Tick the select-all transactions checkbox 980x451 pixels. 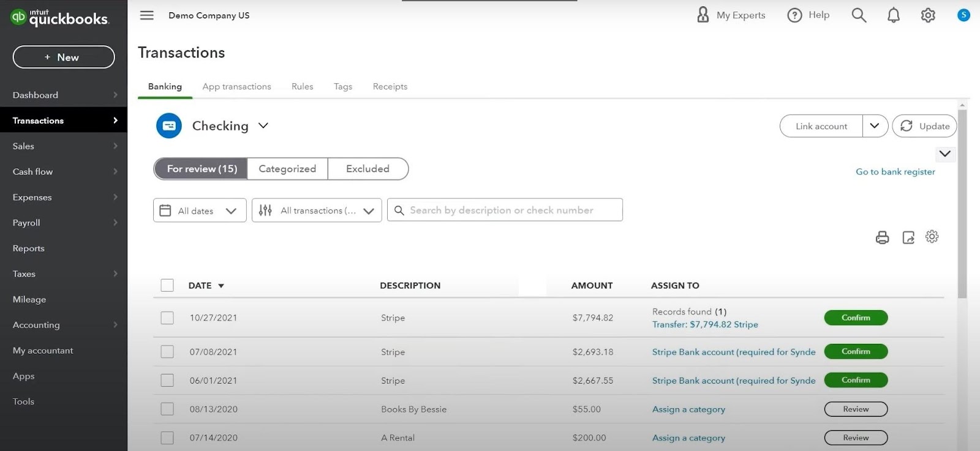167,285
